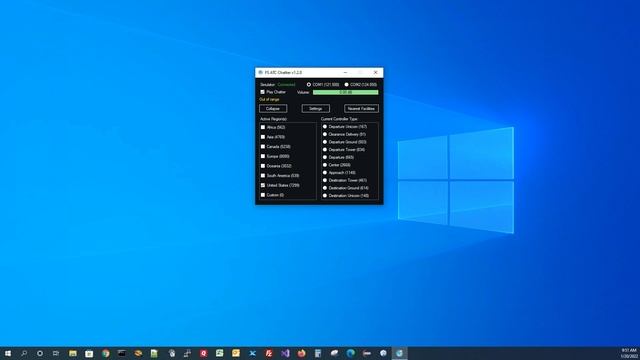Open the taskbar clock and date
The width and height of the screenshot is (640, 360).
pos(629,353)
